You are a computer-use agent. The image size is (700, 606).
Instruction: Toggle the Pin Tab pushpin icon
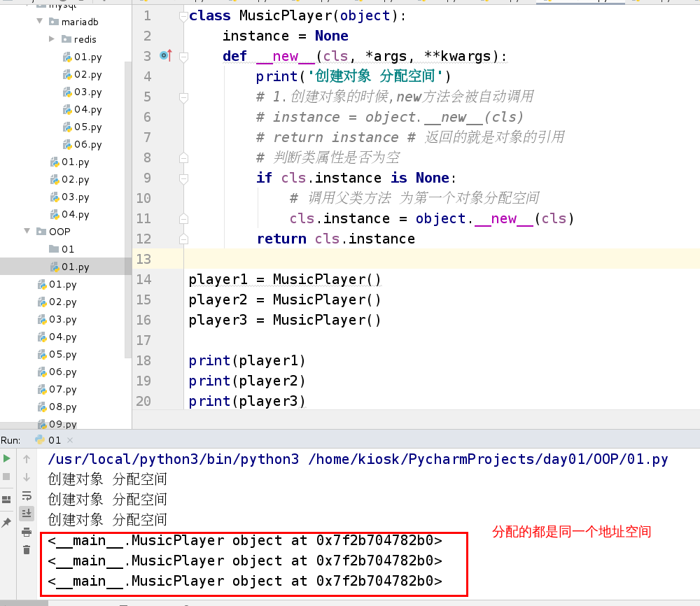click(7, 522)
